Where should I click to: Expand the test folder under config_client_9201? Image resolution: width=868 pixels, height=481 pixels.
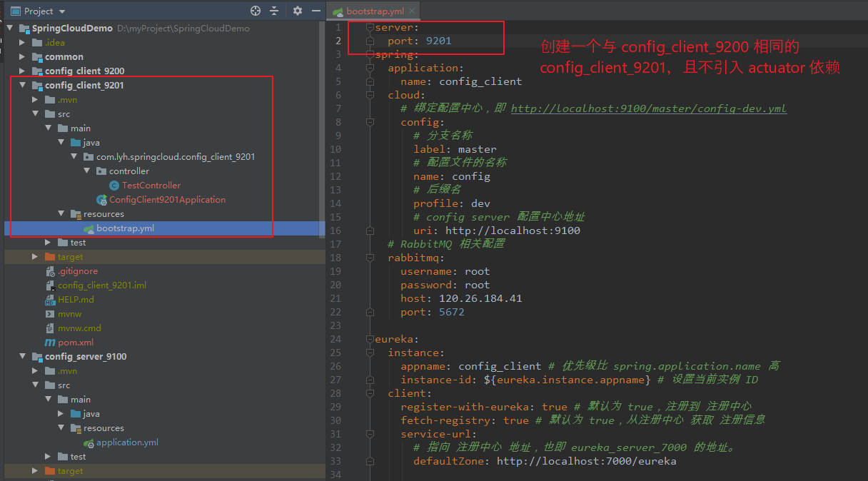[x=49, y=243]
